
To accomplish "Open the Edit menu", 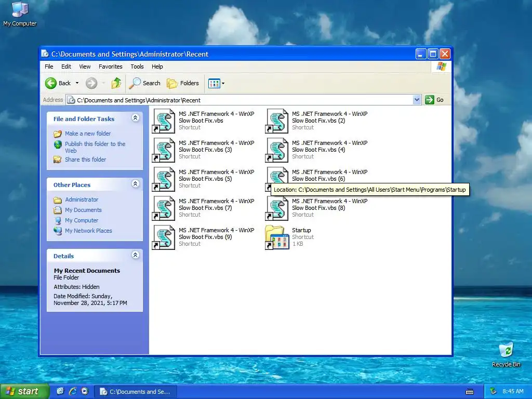I will (66, 66).
